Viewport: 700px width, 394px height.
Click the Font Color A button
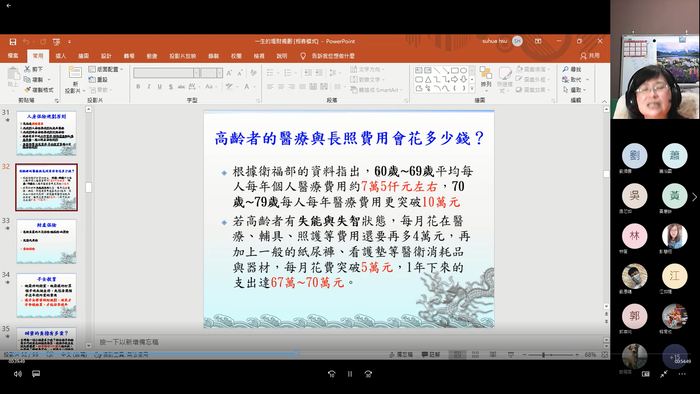pyautogui.click(x=246, y=87)
